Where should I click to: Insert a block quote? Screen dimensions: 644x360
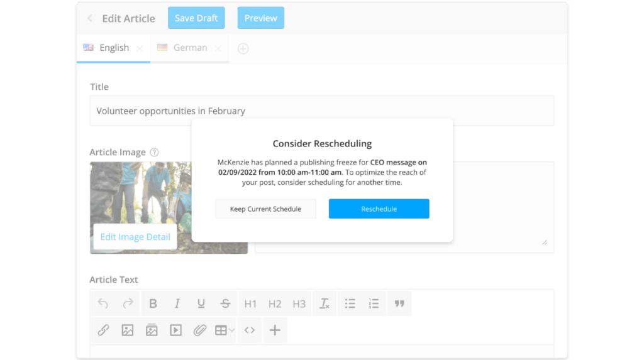click(x=399, y=303)
